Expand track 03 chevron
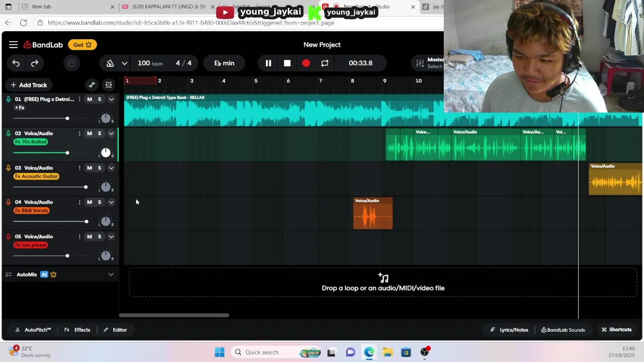 coord(111,168)
